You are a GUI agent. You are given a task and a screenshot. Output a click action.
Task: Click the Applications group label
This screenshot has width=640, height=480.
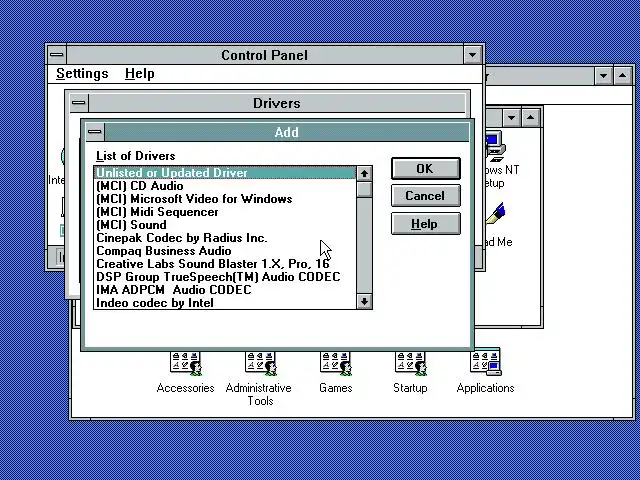tap(486, 388)
